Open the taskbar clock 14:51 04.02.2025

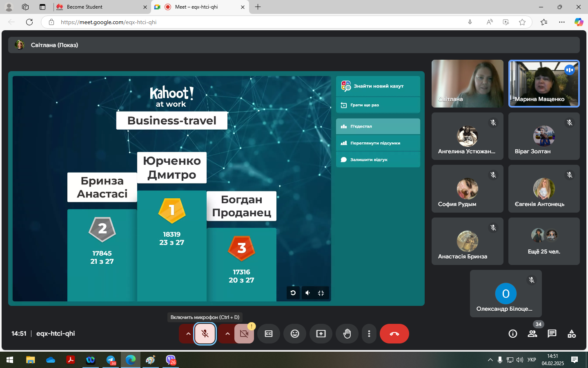[553, 360]
